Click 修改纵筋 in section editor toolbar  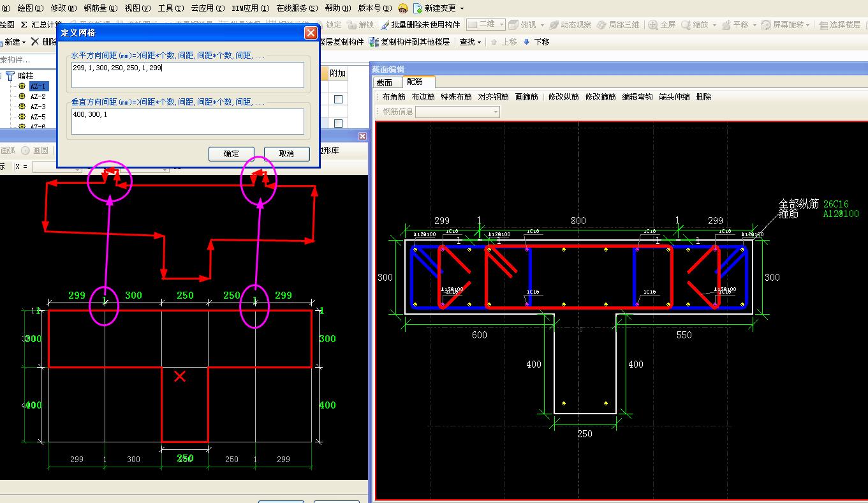563,97
